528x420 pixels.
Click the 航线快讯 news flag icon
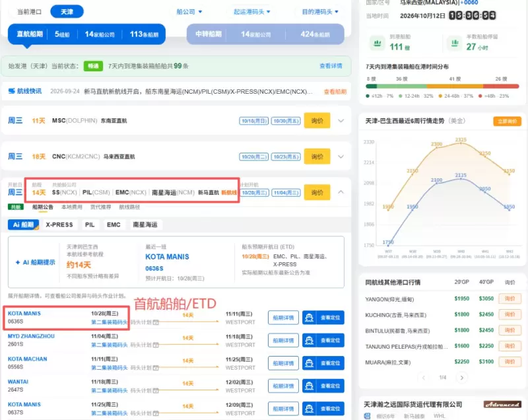[12, 91]
